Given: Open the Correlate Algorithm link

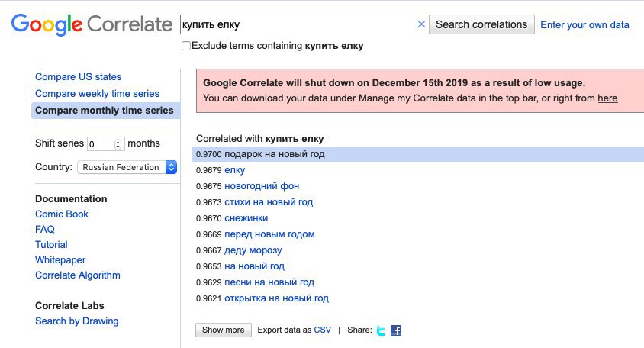Looking at the screenshot, I should point(78,275).
